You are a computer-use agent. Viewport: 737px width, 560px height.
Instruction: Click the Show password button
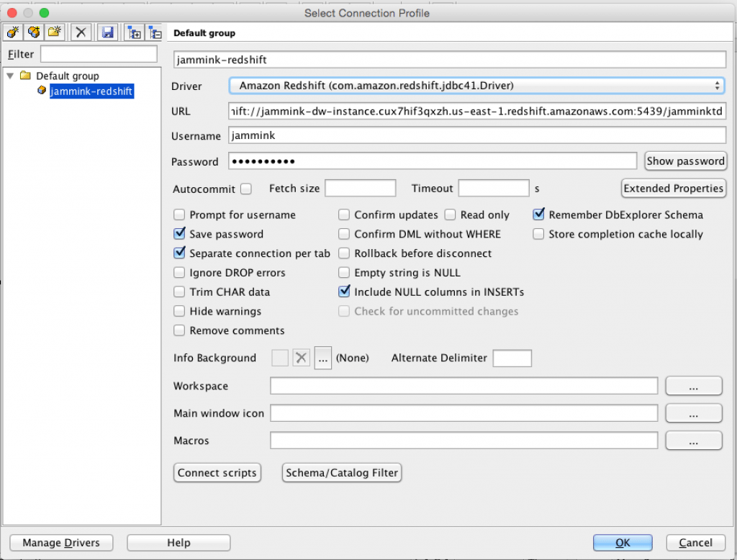click(x=685, y=161)
